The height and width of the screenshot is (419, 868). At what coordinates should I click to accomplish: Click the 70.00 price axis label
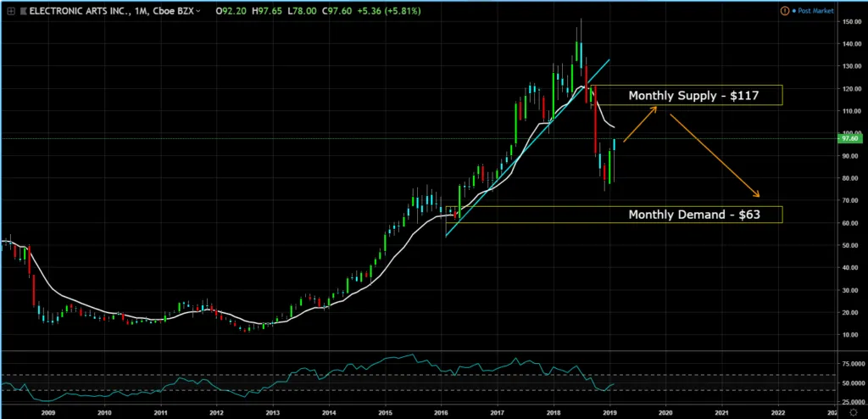852,200
